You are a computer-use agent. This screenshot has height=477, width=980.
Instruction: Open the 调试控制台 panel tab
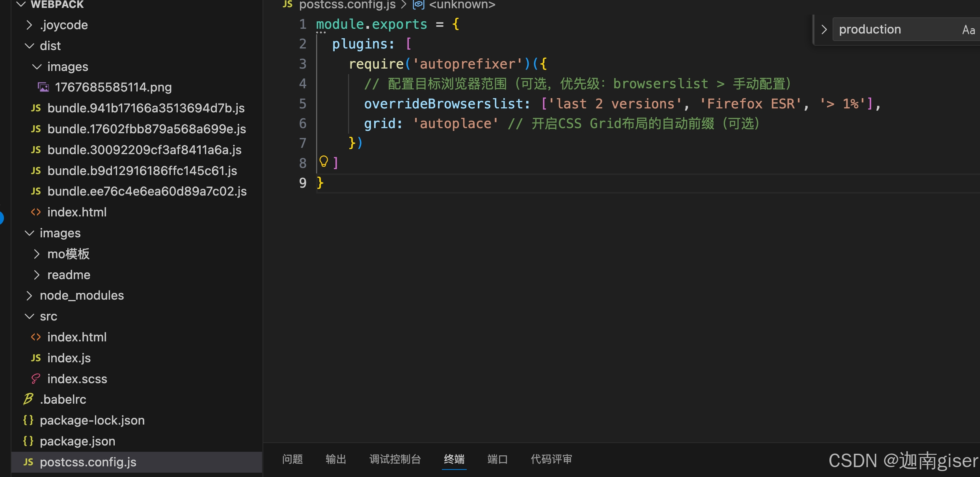click(x=395, y=459)
